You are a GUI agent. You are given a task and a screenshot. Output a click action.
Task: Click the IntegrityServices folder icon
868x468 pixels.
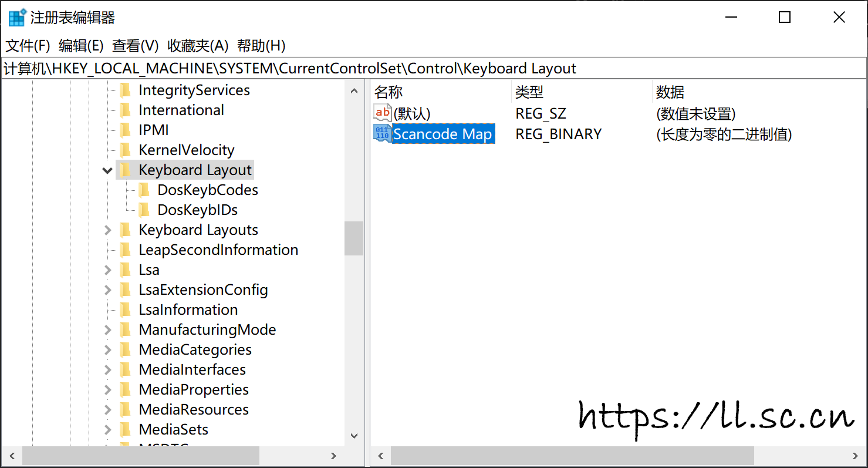(x=125, y=90)
